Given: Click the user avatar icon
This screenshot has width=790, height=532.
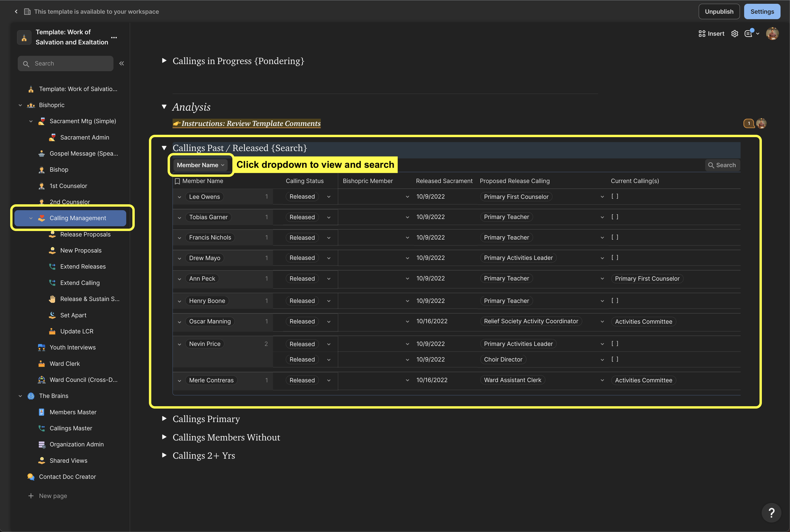Looking at the screenshot, I should coord(772,34).
